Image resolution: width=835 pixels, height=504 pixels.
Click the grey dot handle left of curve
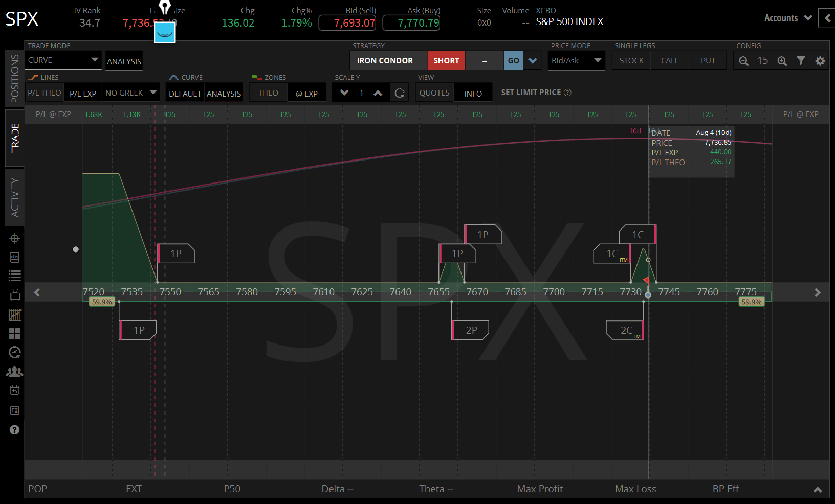[x=76, y=249]
